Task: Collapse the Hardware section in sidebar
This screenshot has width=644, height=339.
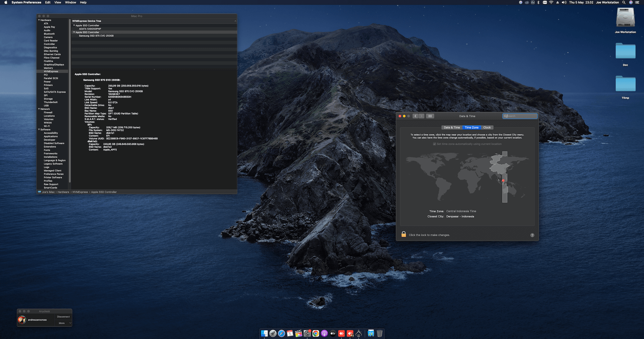Action: [x=39, y=20]
